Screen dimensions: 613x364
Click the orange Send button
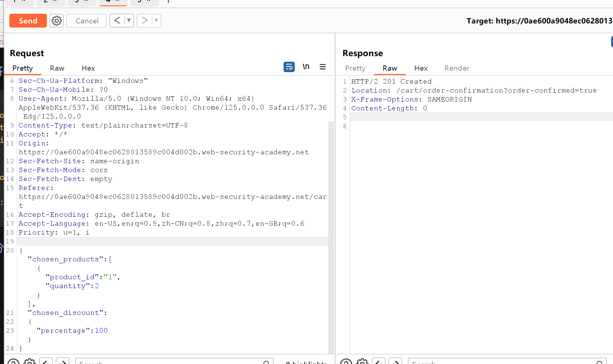[28, 20]
